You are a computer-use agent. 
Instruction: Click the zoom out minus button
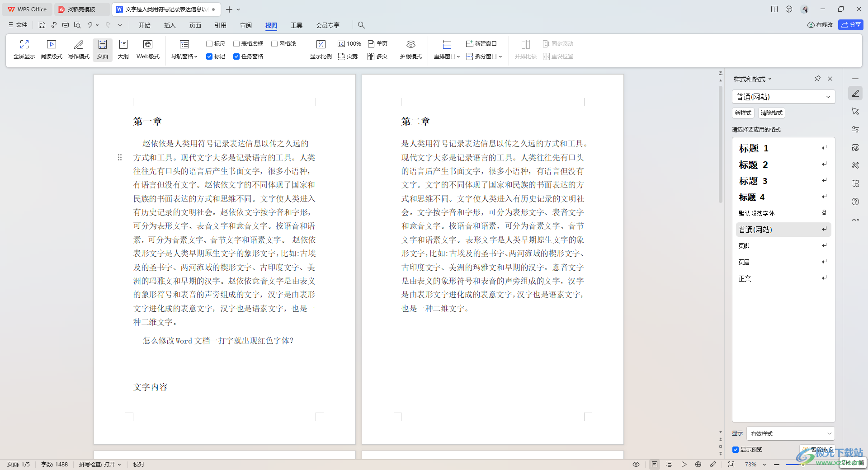777,464
